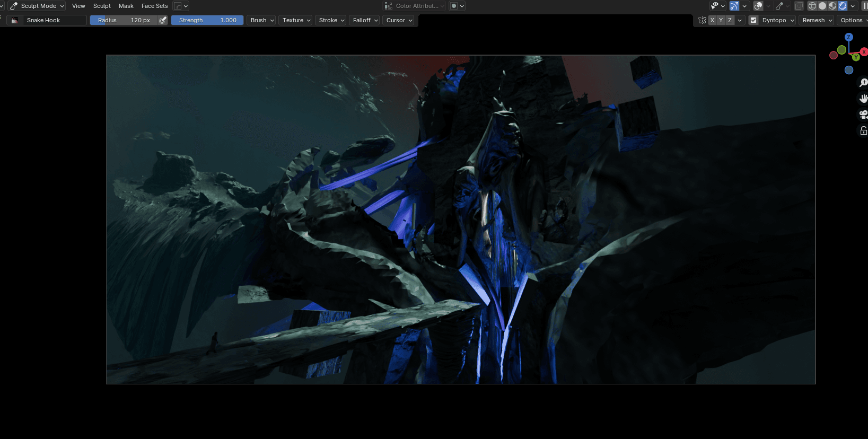Click the Snake Hook brush thumbnail
This screenshot has height=439, width=868.
[x=14, y=20]
